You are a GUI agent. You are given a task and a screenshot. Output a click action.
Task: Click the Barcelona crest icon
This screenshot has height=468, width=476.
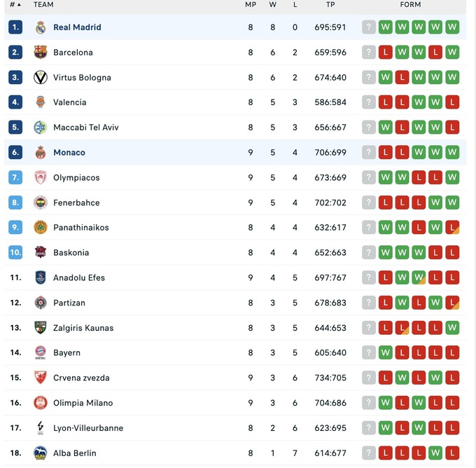click(41, 53)
